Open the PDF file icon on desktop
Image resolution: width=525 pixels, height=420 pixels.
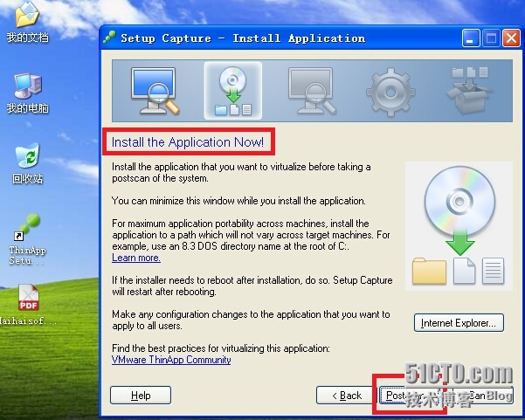[x=29, y=297]
